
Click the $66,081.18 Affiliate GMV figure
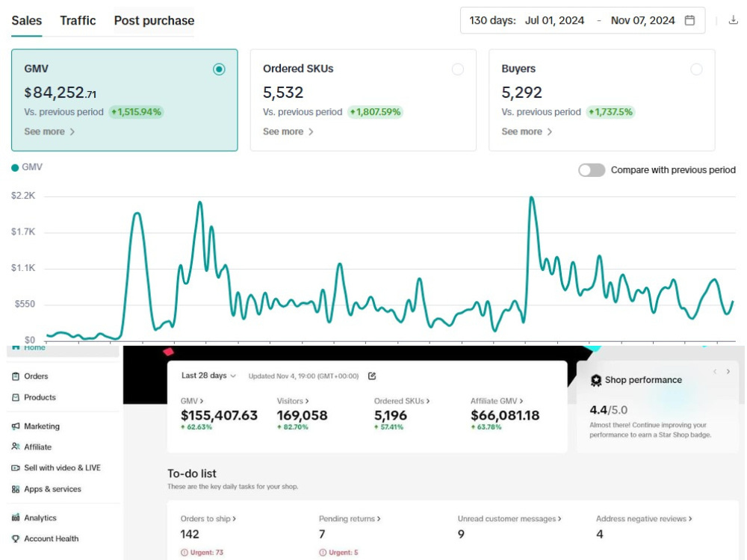[505, 415]
